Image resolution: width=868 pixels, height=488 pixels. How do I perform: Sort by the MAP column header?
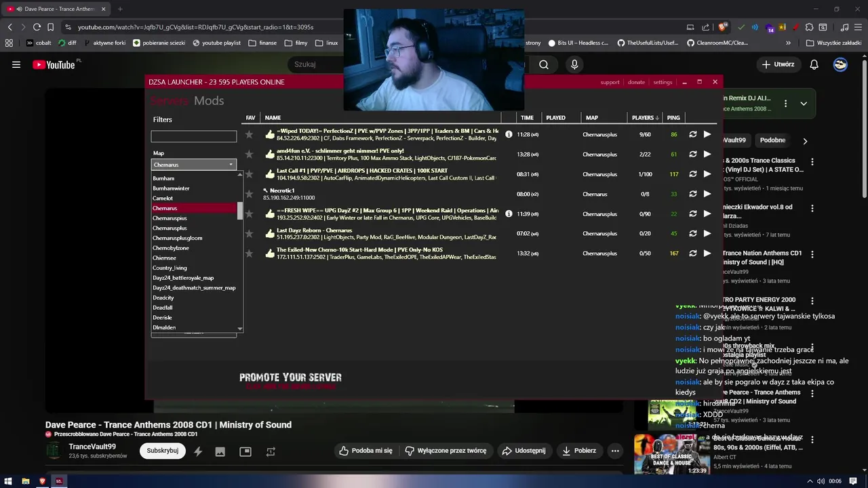(592, 118)
